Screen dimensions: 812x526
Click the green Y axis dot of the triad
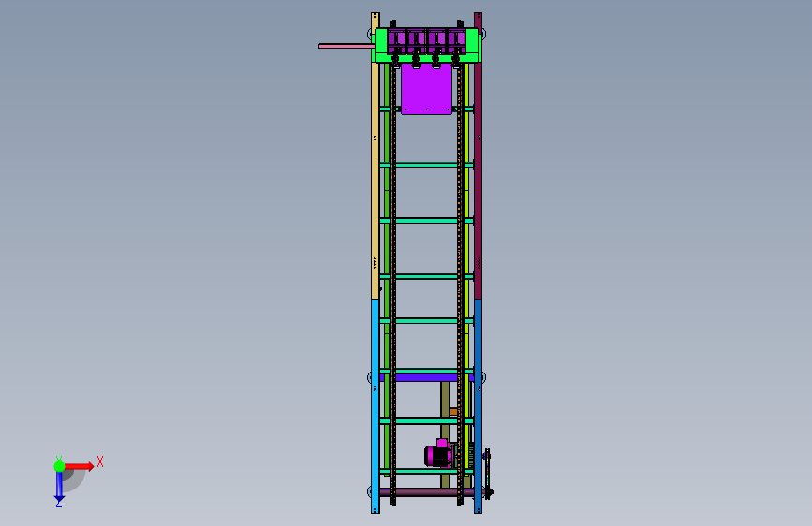[x=59, y=466]
